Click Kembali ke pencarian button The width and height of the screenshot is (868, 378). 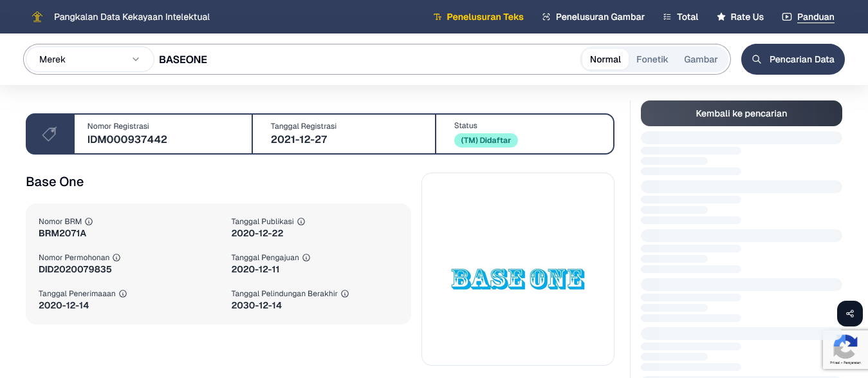(x=741, y=113)
